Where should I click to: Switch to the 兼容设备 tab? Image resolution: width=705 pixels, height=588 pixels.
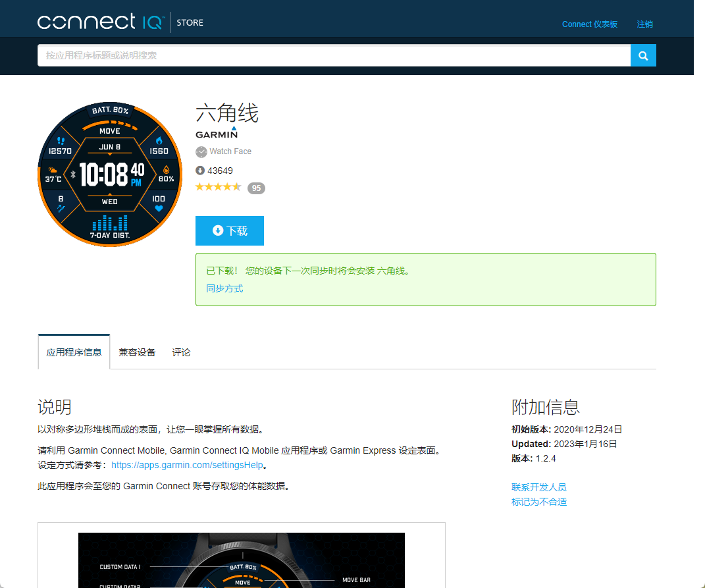point(137,352)
